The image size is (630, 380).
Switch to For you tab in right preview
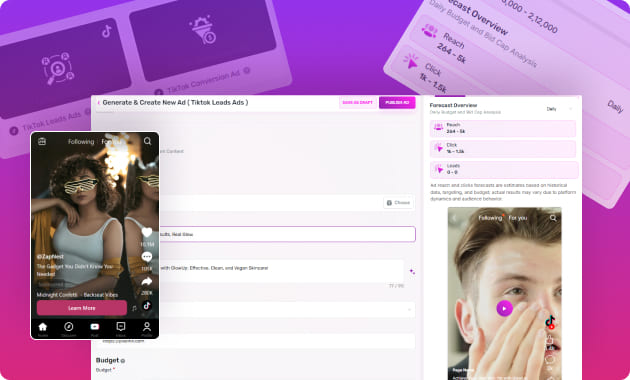[518, 218]
